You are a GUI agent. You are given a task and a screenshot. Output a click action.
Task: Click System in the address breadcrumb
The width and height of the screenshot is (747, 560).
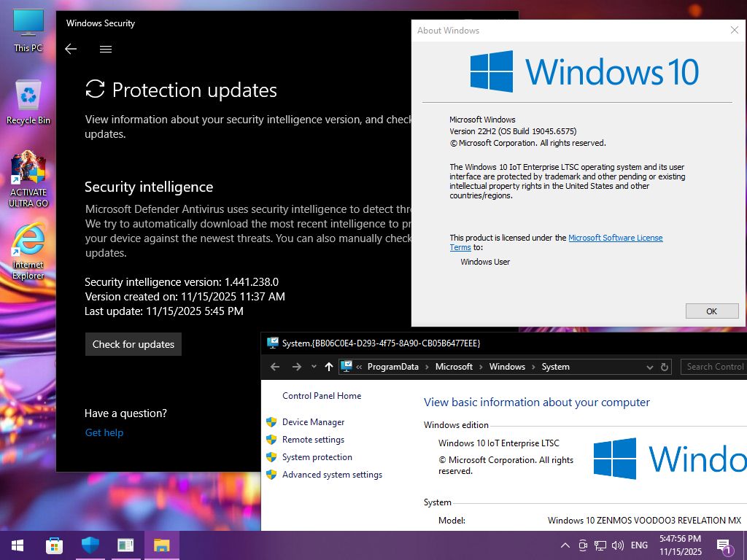tap(555, 367)
